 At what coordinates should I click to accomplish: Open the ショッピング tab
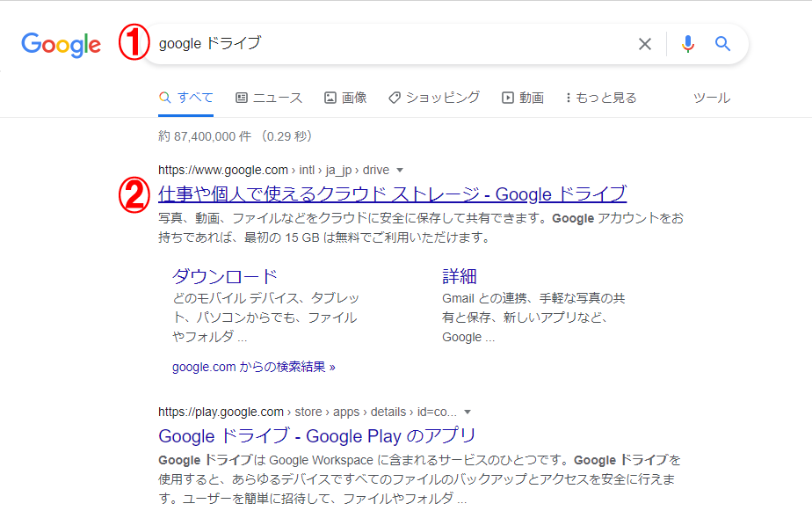[x=434, y=98]
